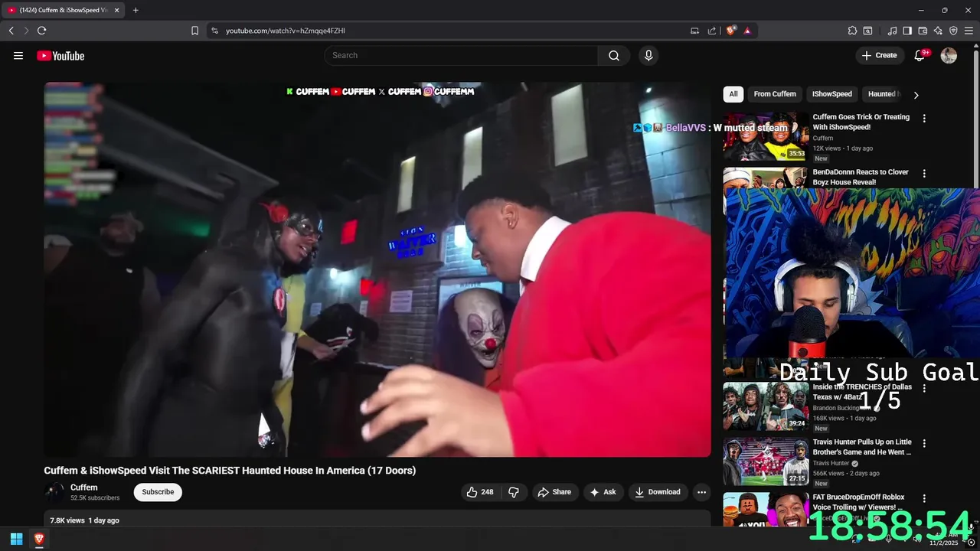Open the Brave VPN shield icon

pyautogui.click(x=953, y=31)
